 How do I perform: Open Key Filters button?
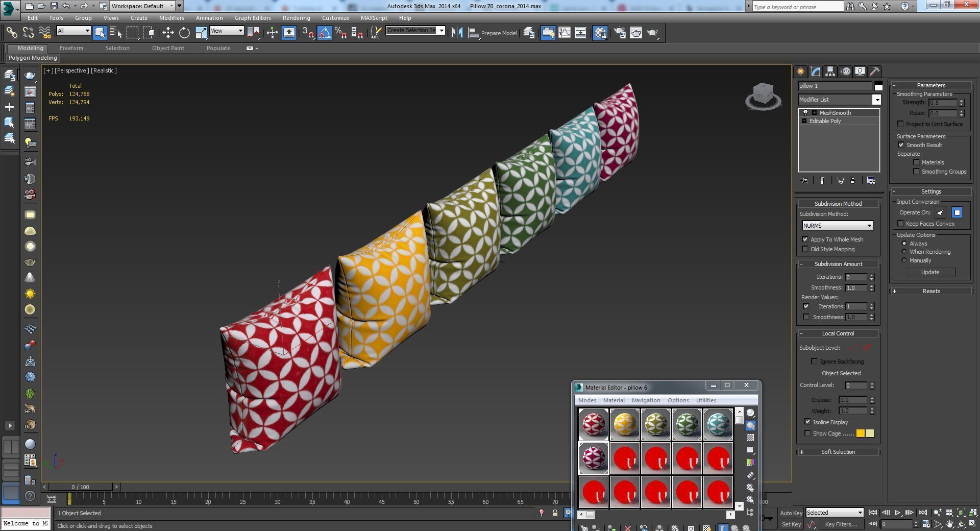click(x=841, y=524)
